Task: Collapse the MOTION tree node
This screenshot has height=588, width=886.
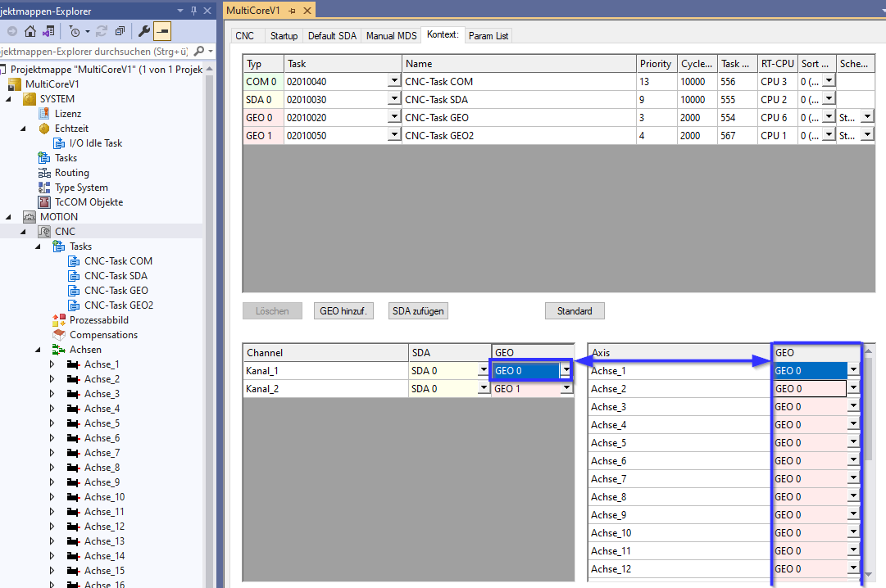Action: coord(8,216)
